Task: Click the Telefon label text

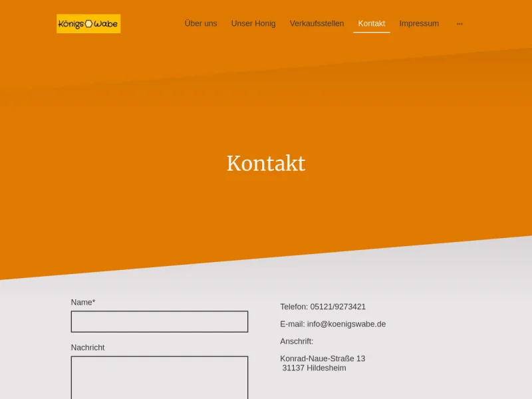Action: 294,307
